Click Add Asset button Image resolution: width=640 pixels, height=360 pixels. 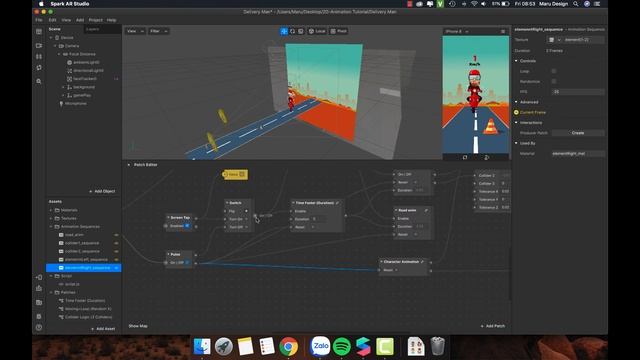[x=103, y=329]
